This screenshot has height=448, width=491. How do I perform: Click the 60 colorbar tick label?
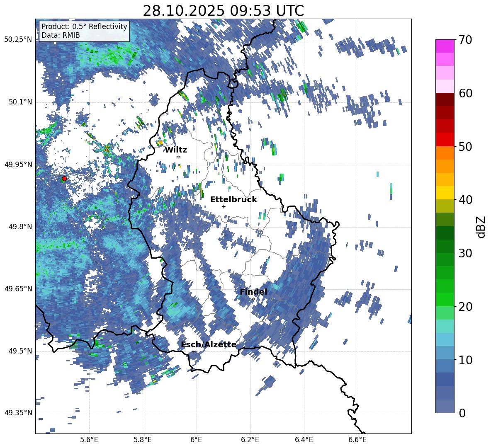pyautogui.click(x=466, y=93)
